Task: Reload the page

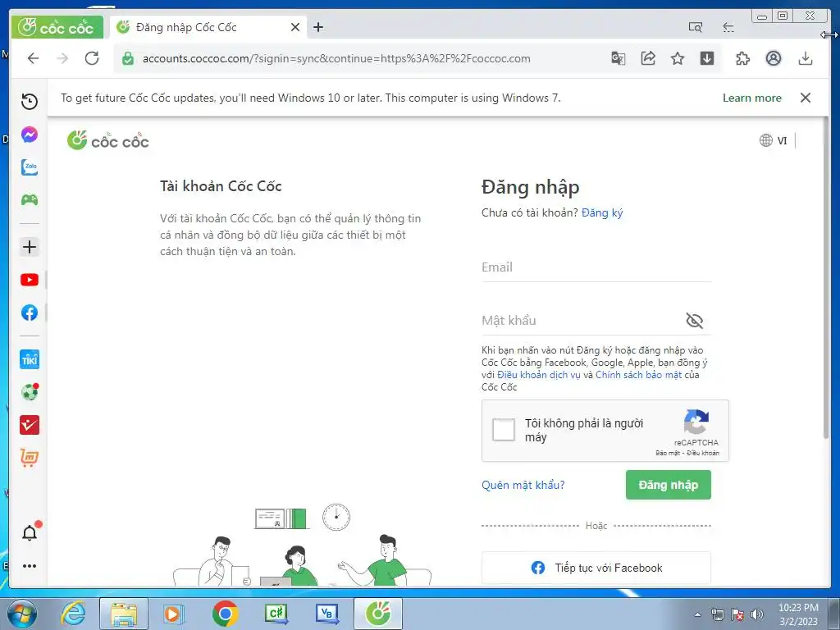Action: tap(92, 58)
